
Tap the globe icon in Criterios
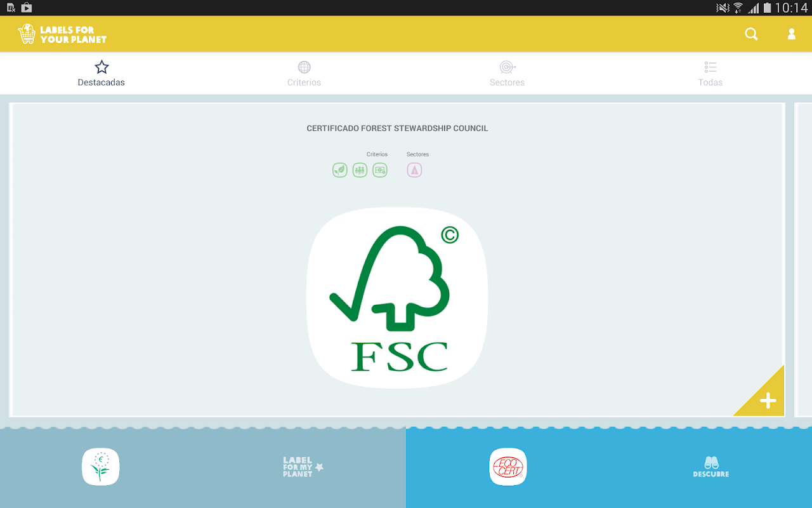click(x=304, y=67)
